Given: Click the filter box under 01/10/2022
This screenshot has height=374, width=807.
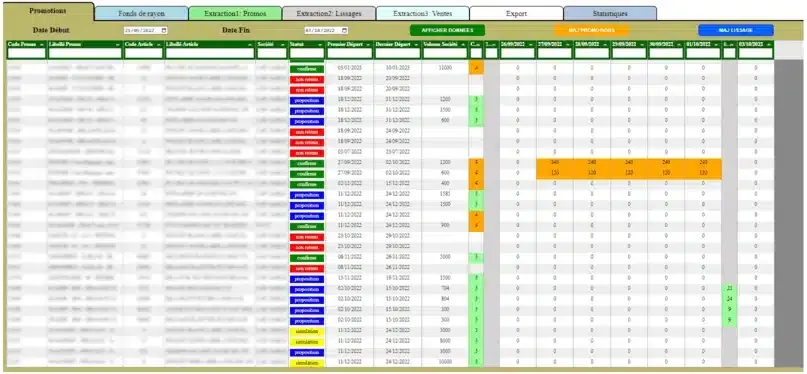Looking at the screenshot, I should [x=703, y=53].
